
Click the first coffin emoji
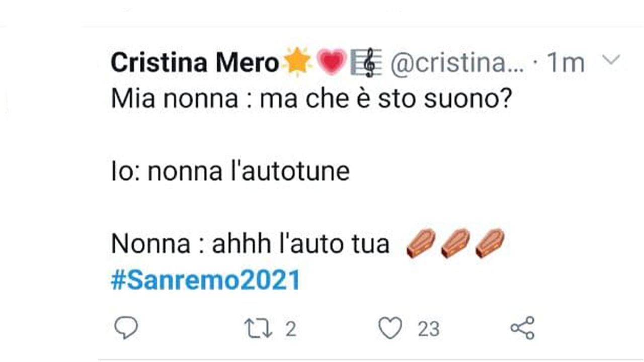421,243
